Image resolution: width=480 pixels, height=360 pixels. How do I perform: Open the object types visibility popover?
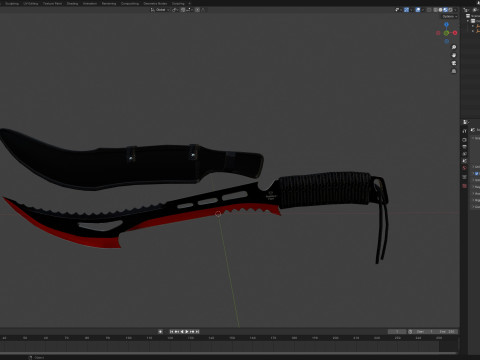pos(397,10)
